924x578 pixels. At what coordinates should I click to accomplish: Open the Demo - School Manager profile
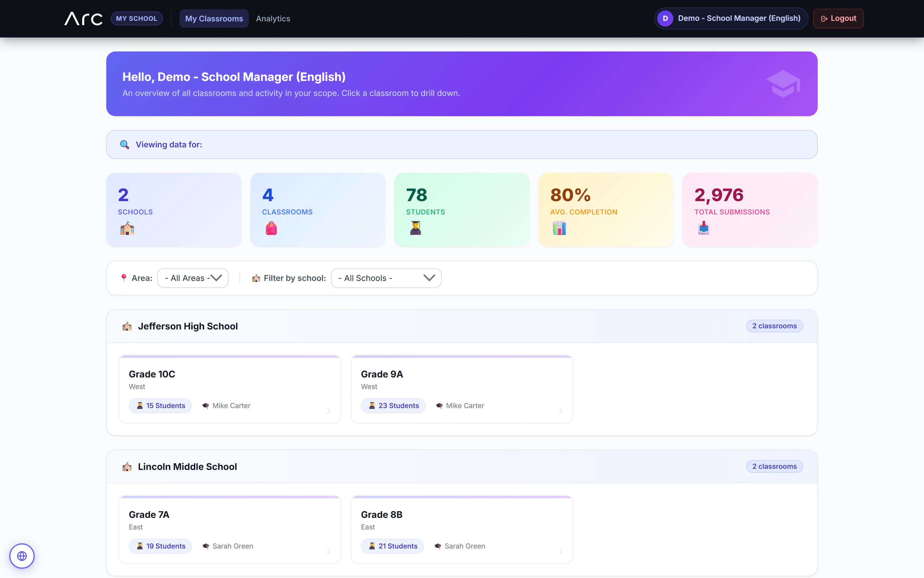tap(731, 18)
